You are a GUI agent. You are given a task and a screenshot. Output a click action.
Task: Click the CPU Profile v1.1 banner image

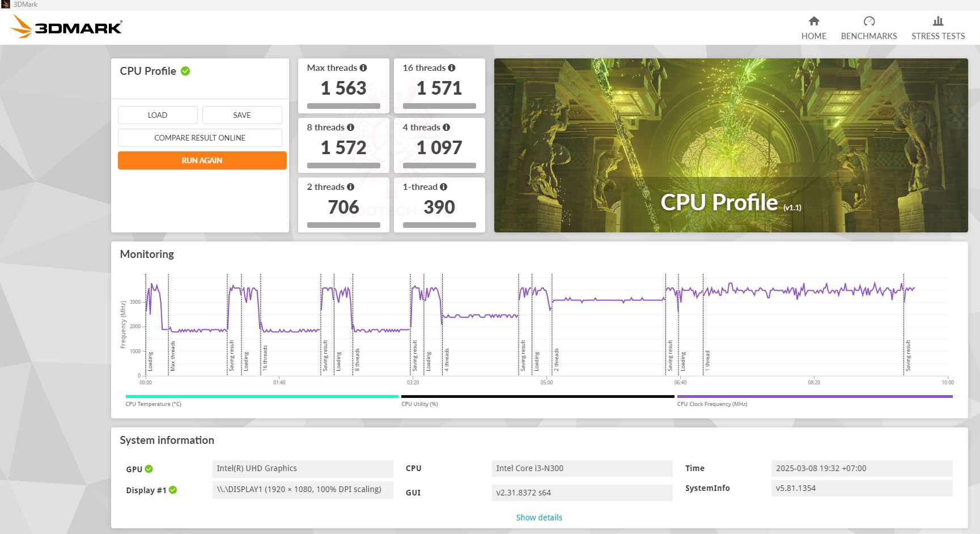click(731, 145)
